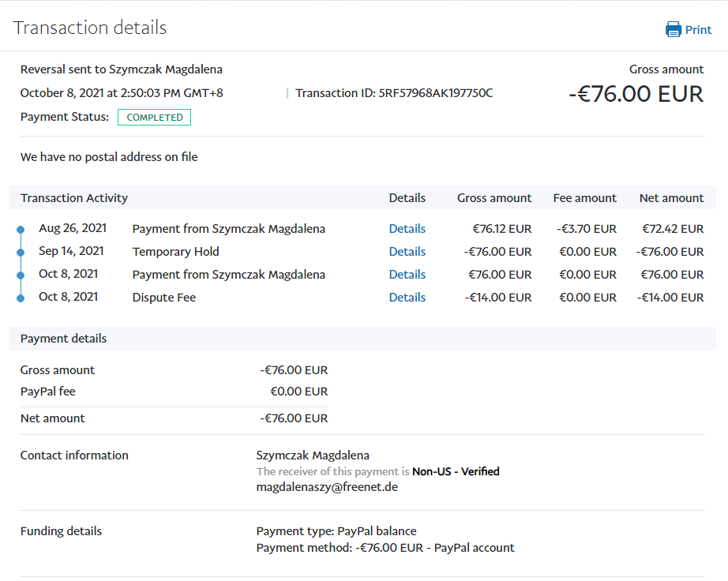This screenshot has width=728, height=581.
Task: Open Details for Oct 8 payment
Action: (407, 275)
